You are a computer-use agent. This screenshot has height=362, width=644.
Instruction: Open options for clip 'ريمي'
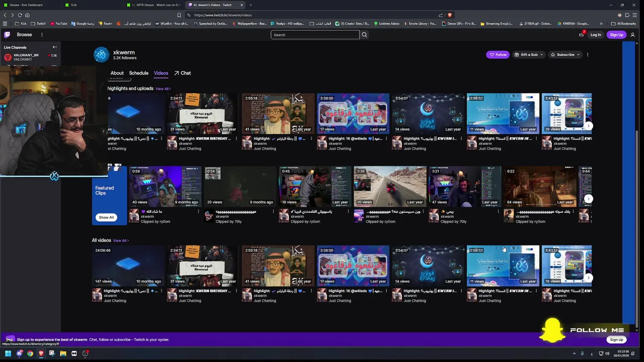(x=498, y=212)
